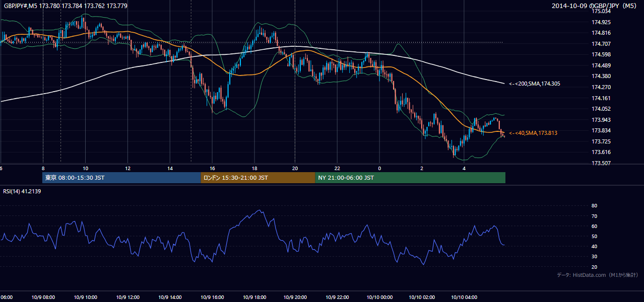
Task: Click the hour label 16 under price chart
Action: [213, 168]
